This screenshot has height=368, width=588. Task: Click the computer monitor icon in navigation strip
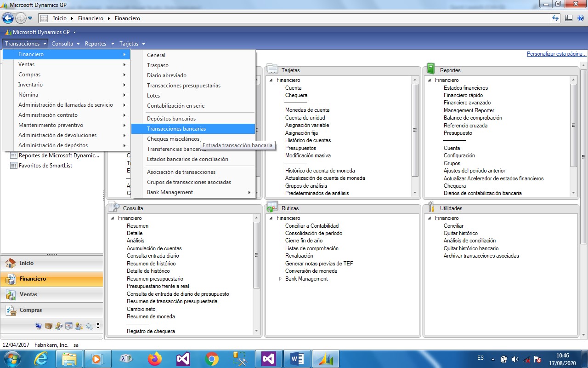tap(39, 326)
